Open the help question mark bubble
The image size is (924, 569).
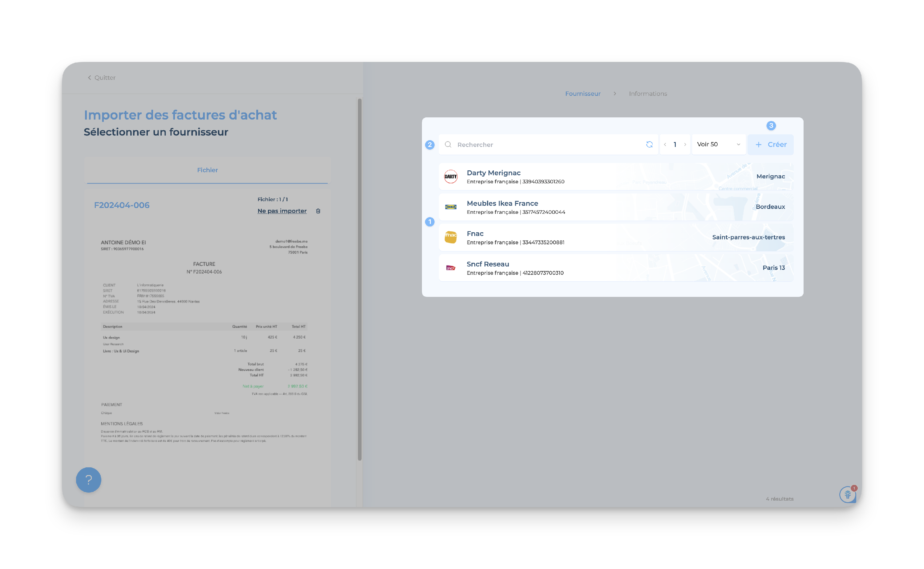(x=88, y=480)
